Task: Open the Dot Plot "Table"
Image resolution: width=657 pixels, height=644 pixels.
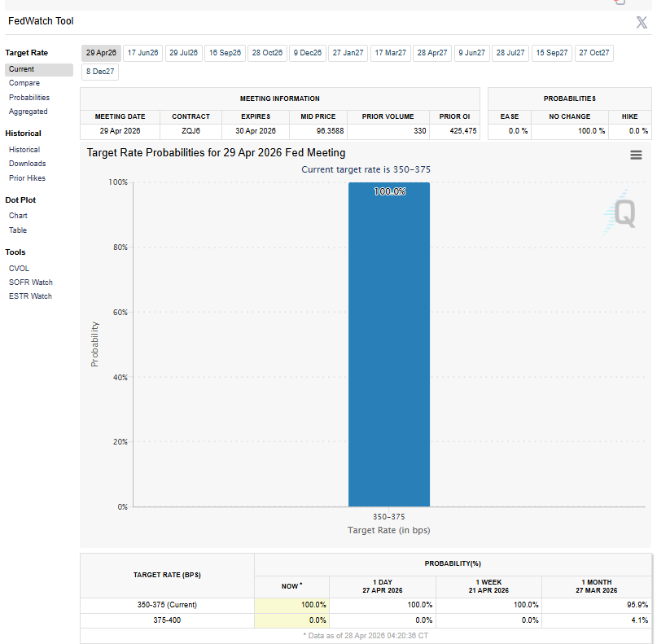Action: click(17, 230)
